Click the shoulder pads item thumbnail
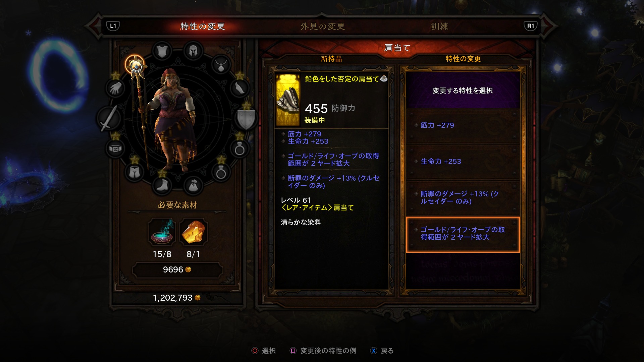This screenshot has width=644, height=362. pyautogui.click(x=288, y=100)
